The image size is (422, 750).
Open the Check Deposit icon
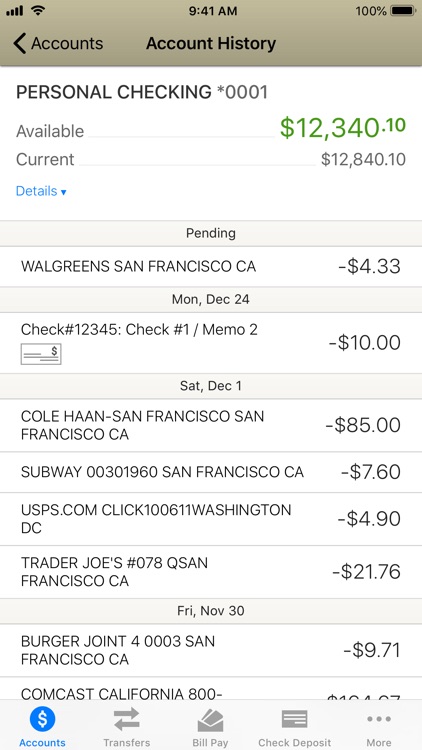click(x=294, y=719)
